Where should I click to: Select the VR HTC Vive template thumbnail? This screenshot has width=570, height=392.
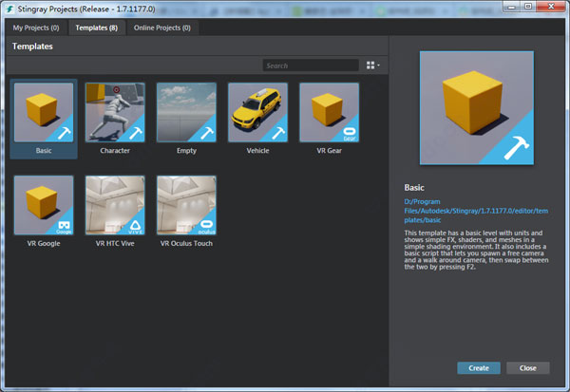[115, 205]
